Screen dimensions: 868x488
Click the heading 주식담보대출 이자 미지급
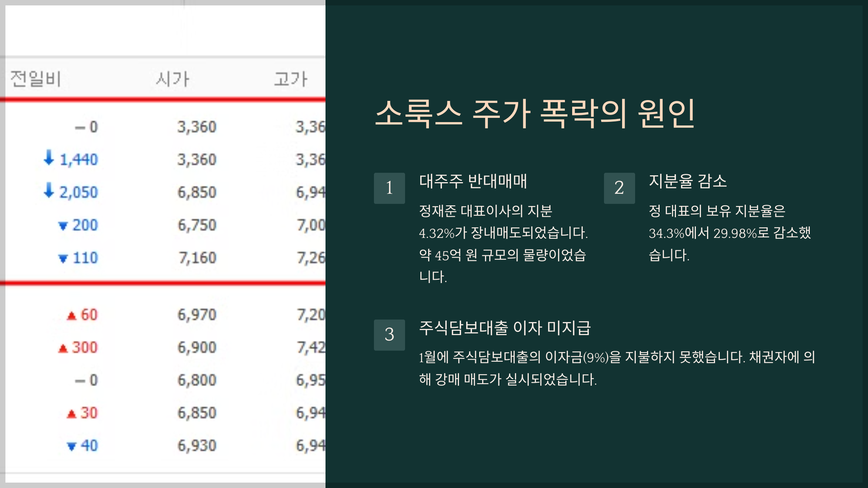click(x=505, y=328)
